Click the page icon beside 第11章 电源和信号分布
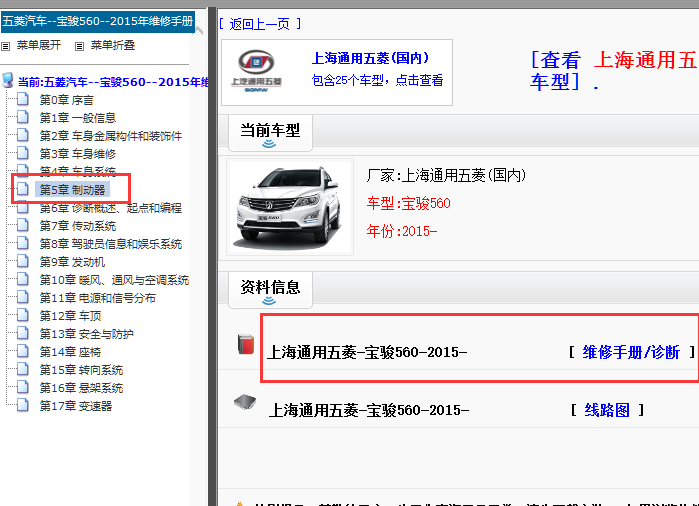Image resolution: width=699 pixels, height=506 pixels. 23,297
